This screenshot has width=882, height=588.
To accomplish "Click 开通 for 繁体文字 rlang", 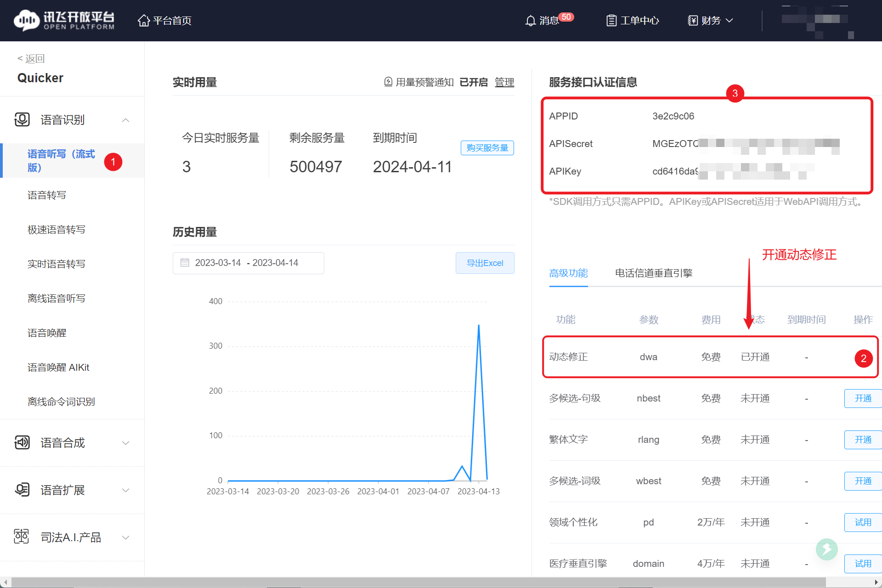I will coord(863,440).
